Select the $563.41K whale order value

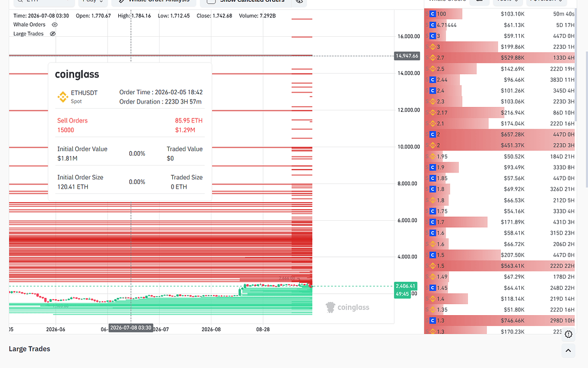coord(512,266)
